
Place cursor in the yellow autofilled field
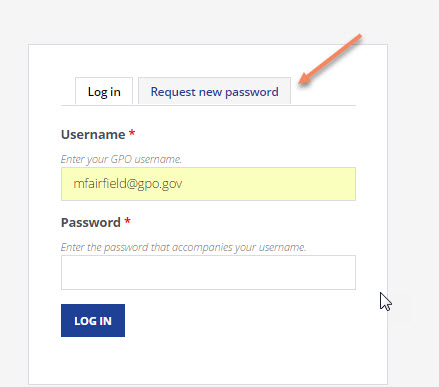(208, 184)
